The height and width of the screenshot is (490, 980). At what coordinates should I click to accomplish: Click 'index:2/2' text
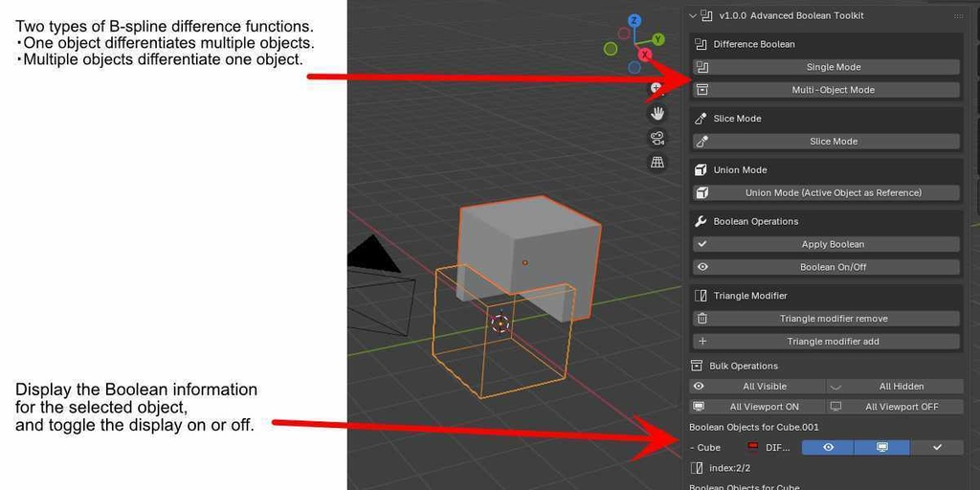(x=730, y=468)
